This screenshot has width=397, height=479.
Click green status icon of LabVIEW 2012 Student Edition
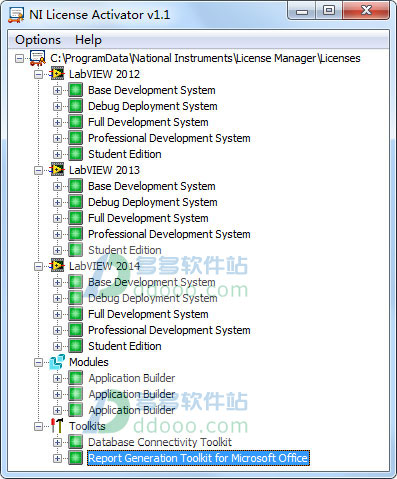(x=76, y=154)
